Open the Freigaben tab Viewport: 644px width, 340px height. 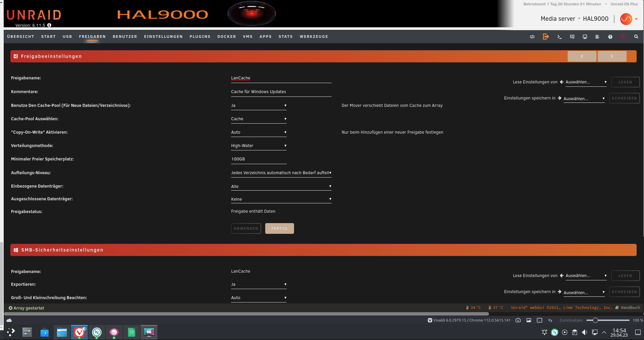pos(92,37)
